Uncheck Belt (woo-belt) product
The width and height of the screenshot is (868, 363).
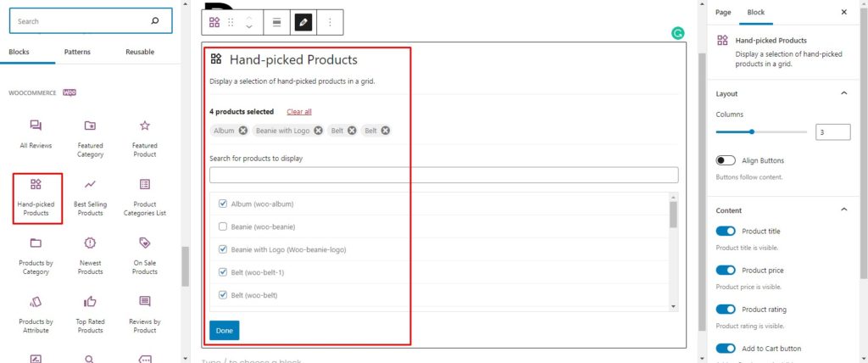[x=223, y=295]
